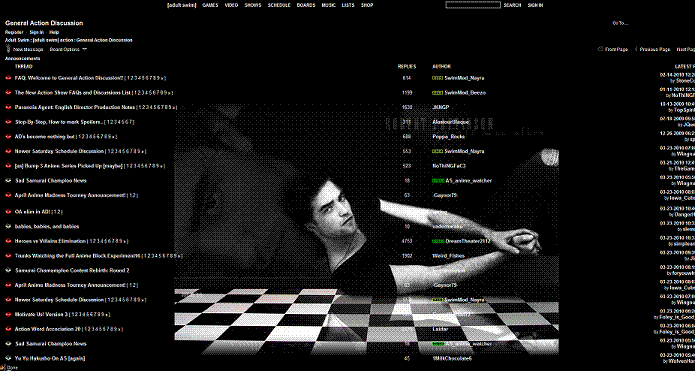Open Trunks Watching Full Anime Block thread

coord(78,256)
